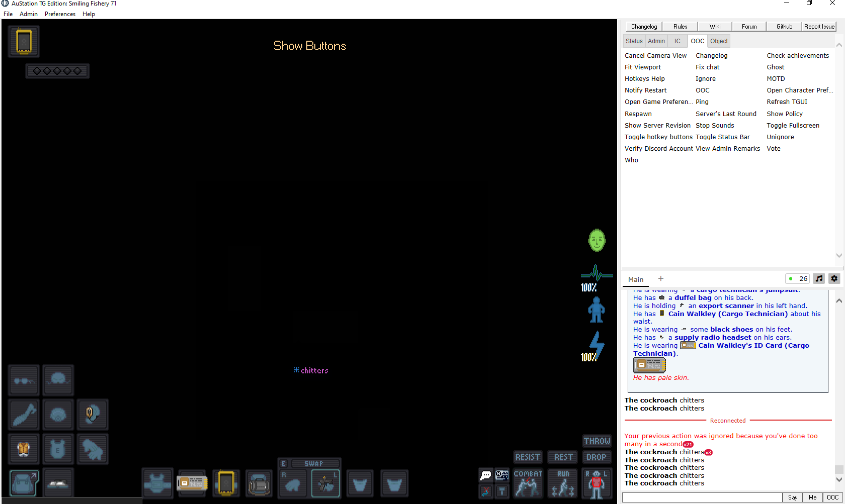Click the Ghost verb in the OOC panel
This screenshot has width=845, height=504.
click(775, 67)
